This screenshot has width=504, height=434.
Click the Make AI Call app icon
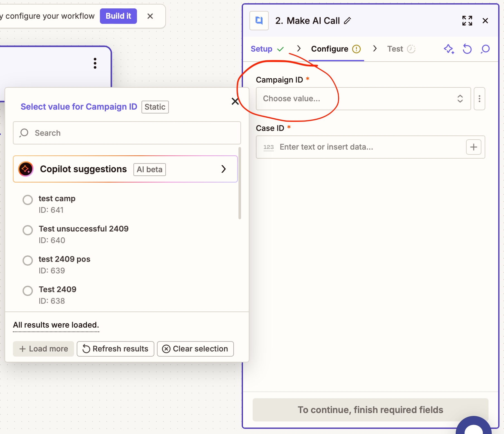tap(259, 20)
